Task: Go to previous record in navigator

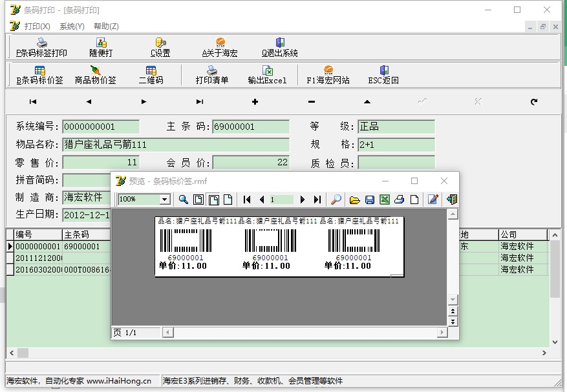Action: (89, 102)
